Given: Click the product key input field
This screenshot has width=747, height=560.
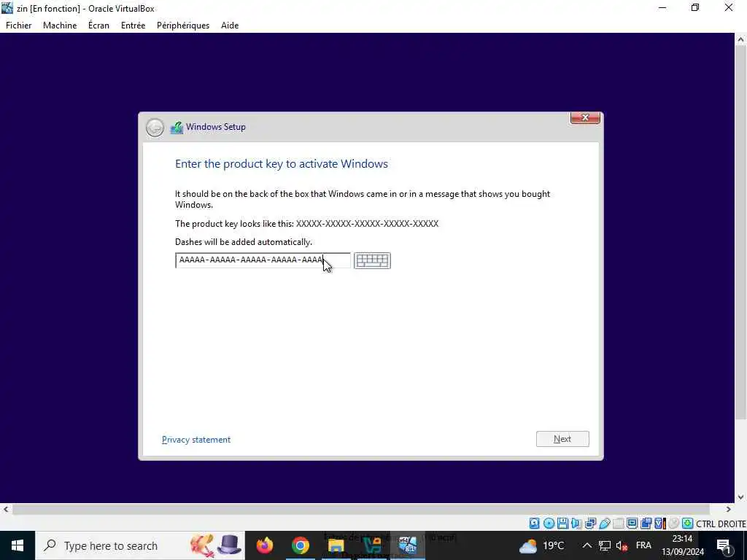Looking at the screenshot, I should click(x=263, y=260).
